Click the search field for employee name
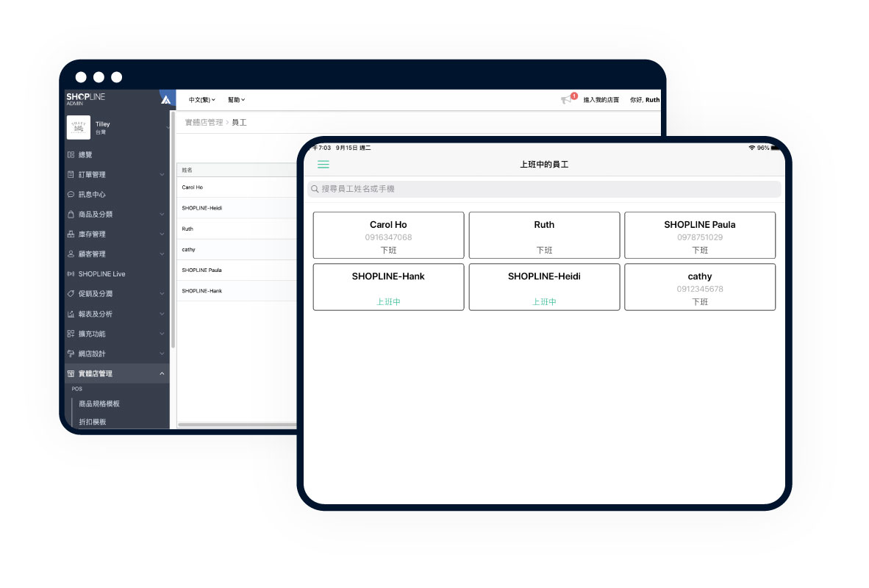 coord(544,189)
